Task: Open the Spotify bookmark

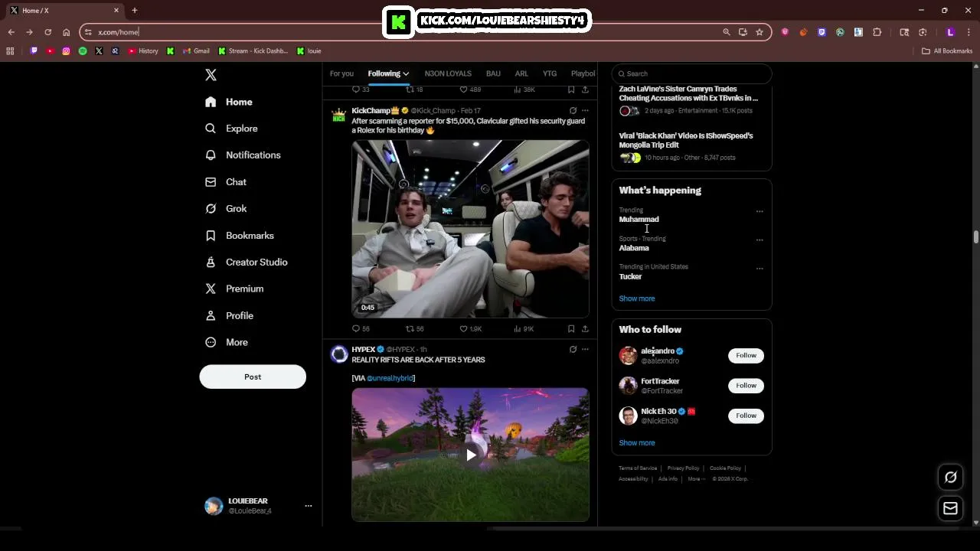Action: point(83,51)
